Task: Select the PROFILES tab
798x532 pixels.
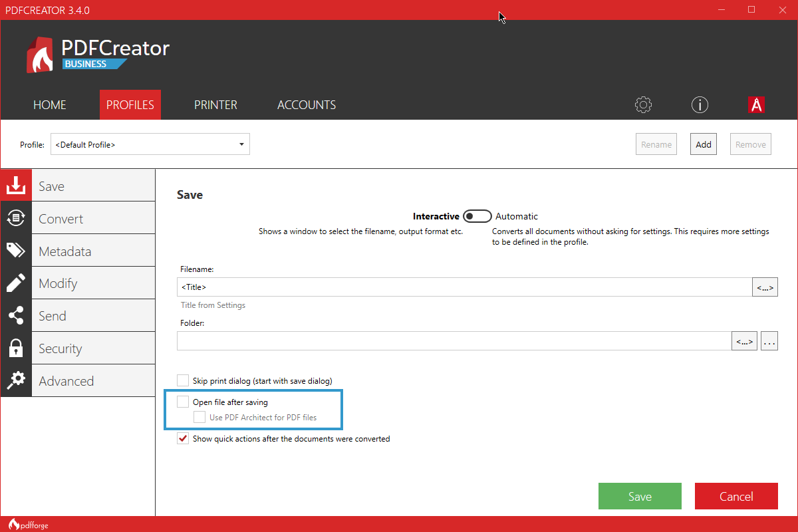Action: [x=130, y=105]
